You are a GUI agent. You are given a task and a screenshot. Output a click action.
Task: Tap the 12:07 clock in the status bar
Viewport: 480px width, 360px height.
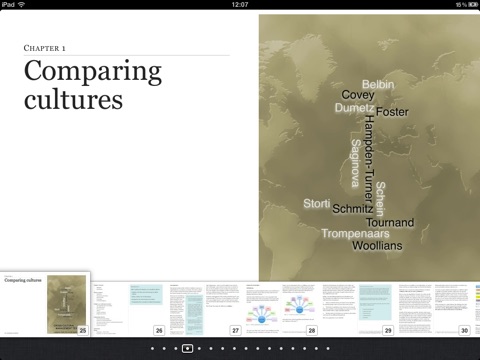coord(240,5)
